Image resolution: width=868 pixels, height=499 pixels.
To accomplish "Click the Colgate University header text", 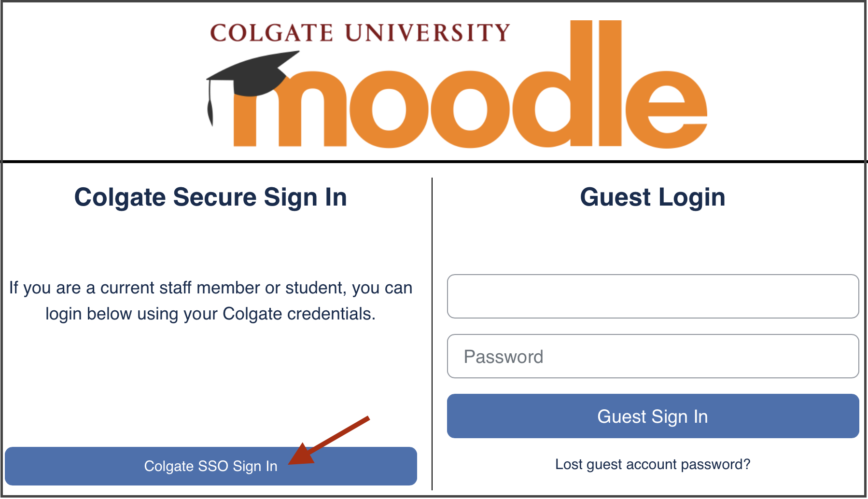I will tap(360, 33).
